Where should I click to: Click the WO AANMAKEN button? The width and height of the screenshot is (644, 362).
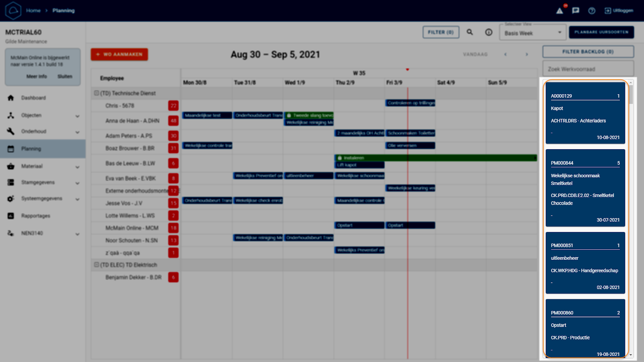pos(119,54)
